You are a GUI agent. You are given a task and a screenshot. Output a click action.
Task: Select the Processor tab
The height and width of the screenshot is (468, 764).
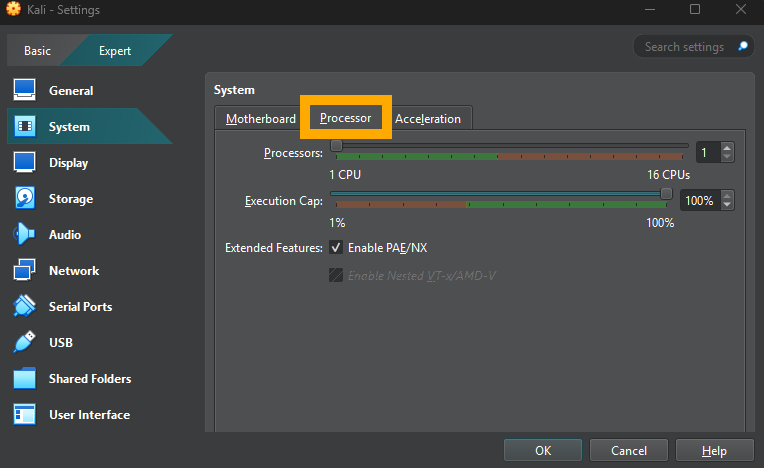(x=345, y=118)
